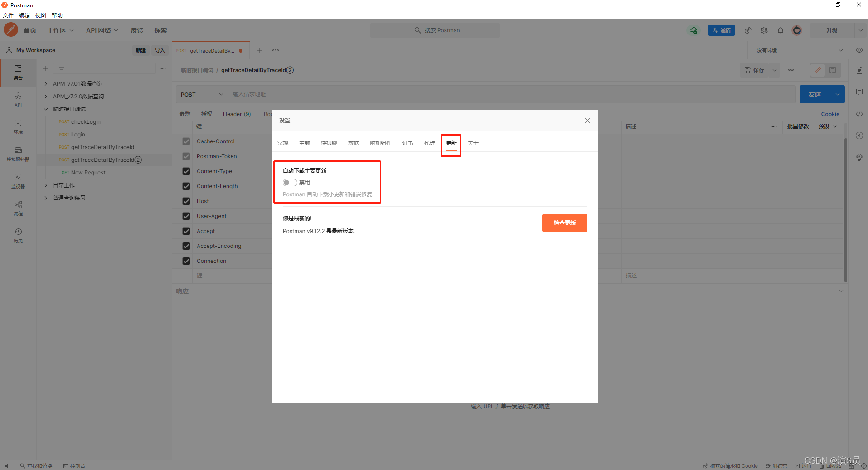Click the plus icon to create a new collection

(46, 68)
